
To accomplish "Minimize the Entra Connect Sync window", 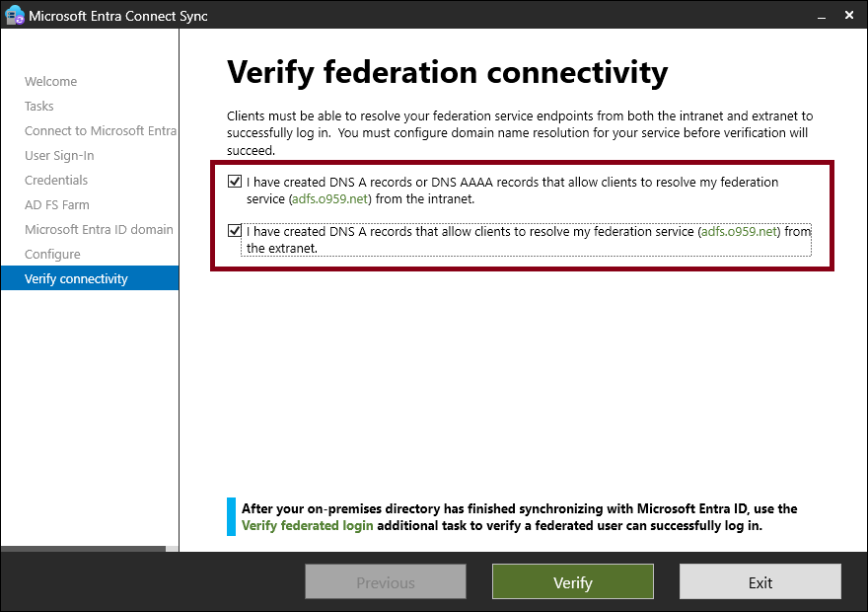I will click(x=822, y=16).
